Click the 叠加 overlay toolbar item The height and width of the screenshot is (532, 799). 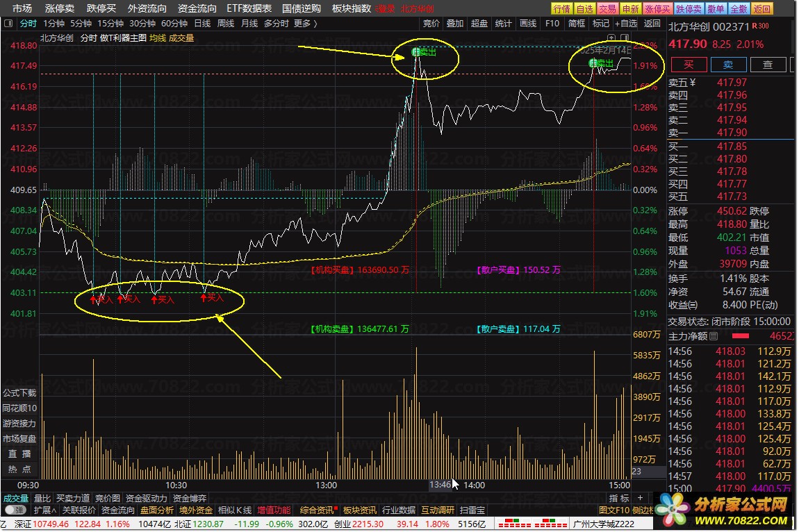point(455,24)
